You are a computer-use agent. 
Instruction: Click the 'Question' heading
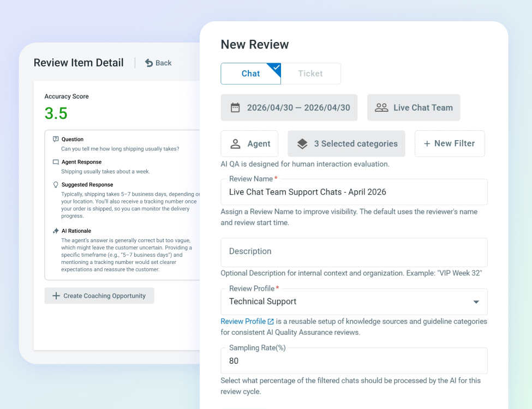(72, 140)
